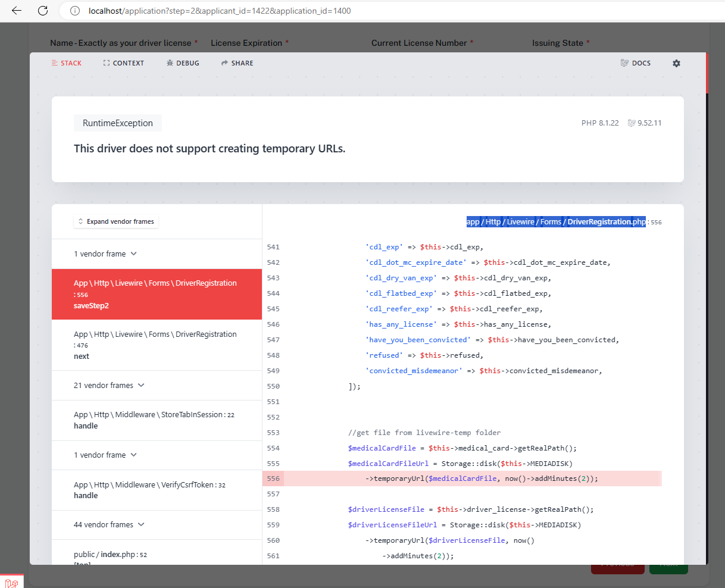Expand the '21 vendor frames' group
The height and width of the screenshot is (588, 725).
pyautogui.click(x=109, y=385)
